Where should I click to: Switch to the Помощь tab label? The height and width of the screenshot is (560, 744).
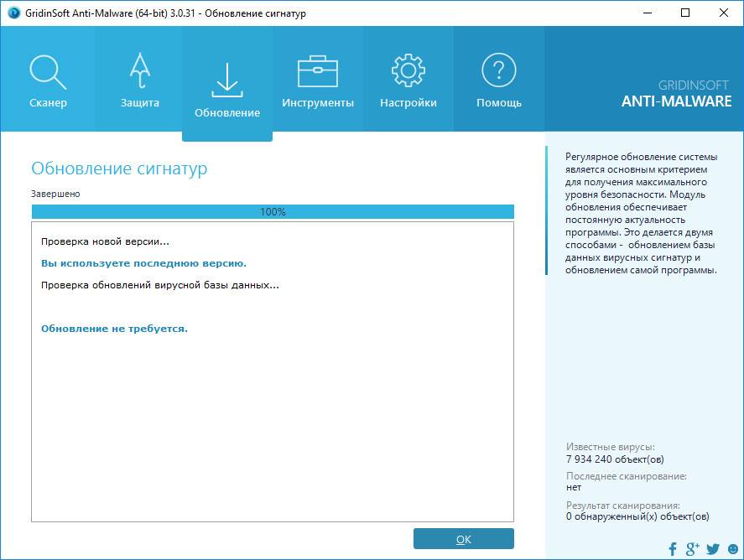click(x=499, y=103)
